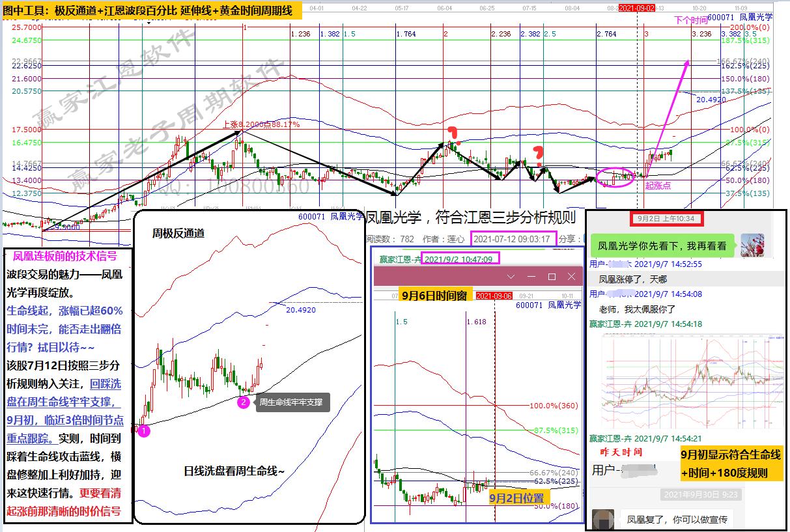This screenshot has height=532, width=790.
Task: Click the 周生命线牢牢支撑 tooltip label
Action: pyautogui.click(x=289, y=402)
